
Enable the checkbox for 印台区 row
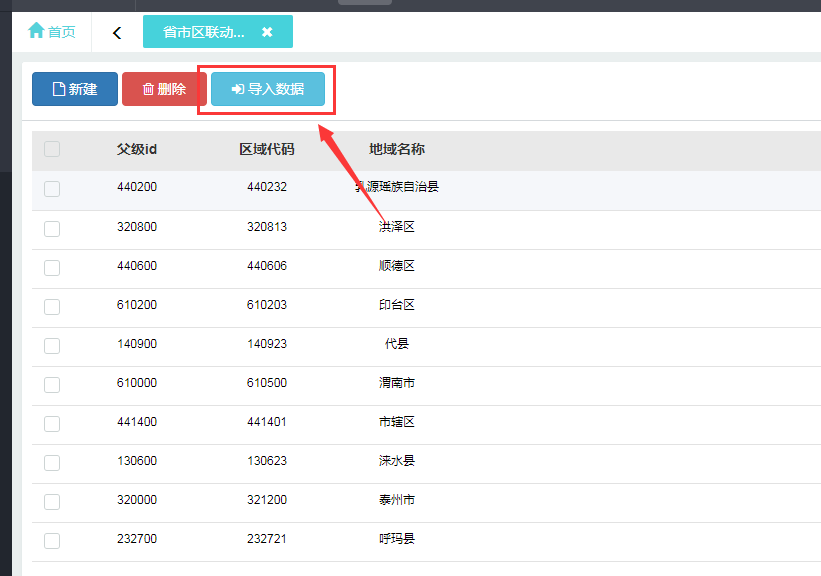coord(52,307)
